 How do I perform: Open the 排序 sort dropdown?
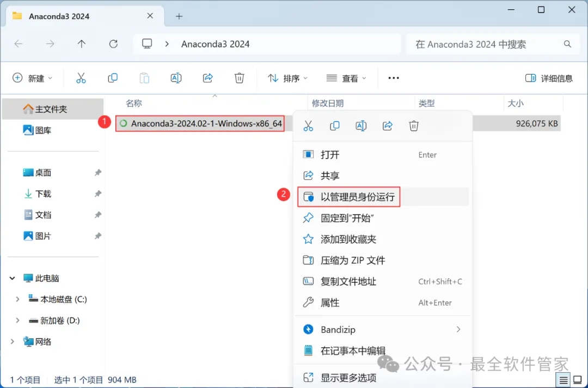pos(287,78)
